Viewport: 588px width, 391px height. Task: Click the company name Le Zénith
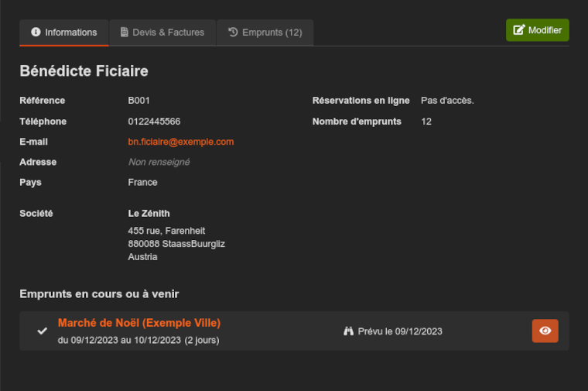point(149,214)
